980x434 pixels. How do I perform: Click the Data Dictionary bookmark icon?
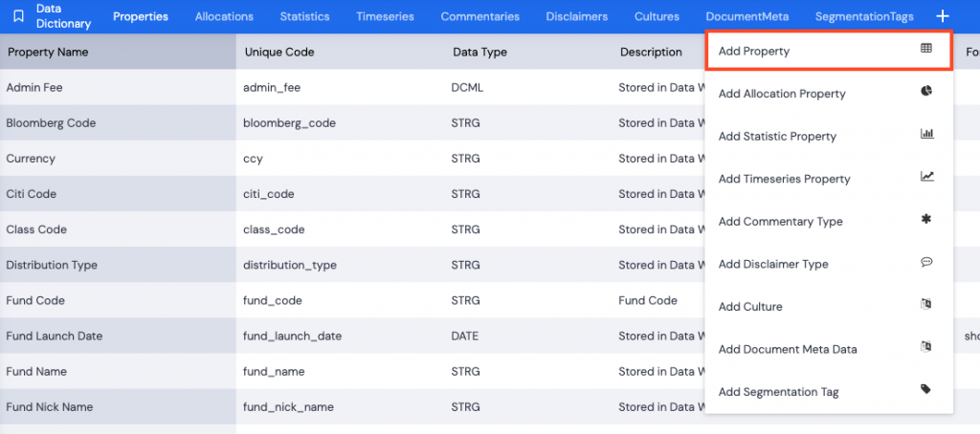19,16
